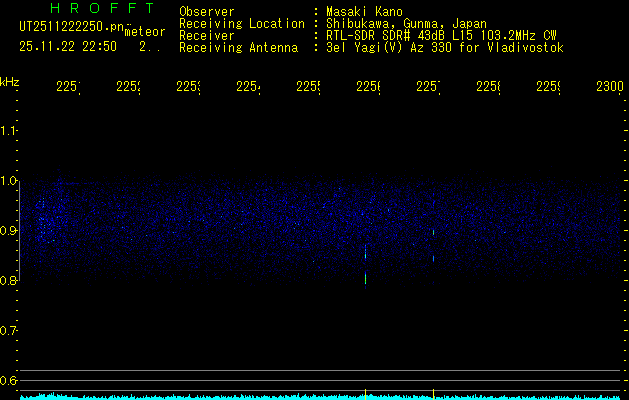Click the Receiver label

point(207,36)
